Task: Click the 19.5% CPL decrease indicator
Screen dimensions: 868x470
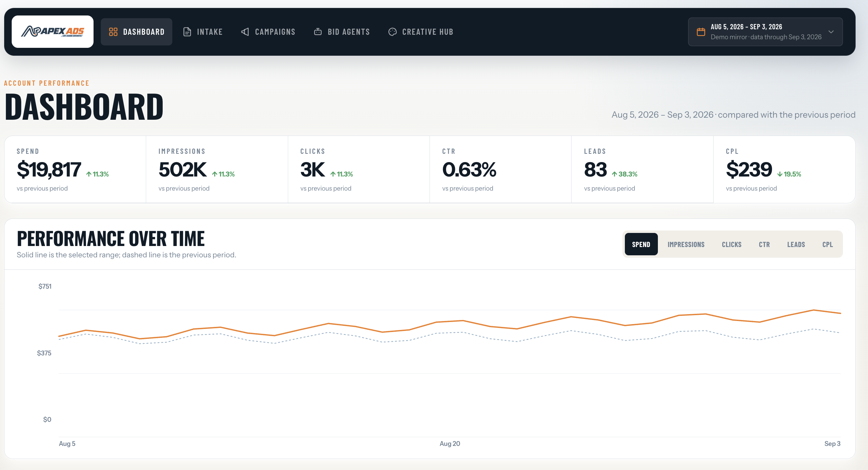Action: (789, 174)
